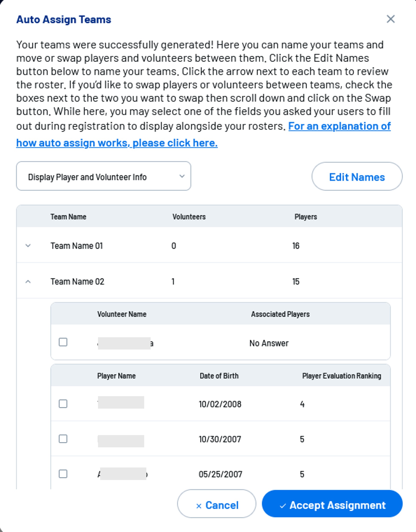The height and width of the screenshot is (532, 416).
Task: Cancel the team assignment
Action: coord(217,505)
